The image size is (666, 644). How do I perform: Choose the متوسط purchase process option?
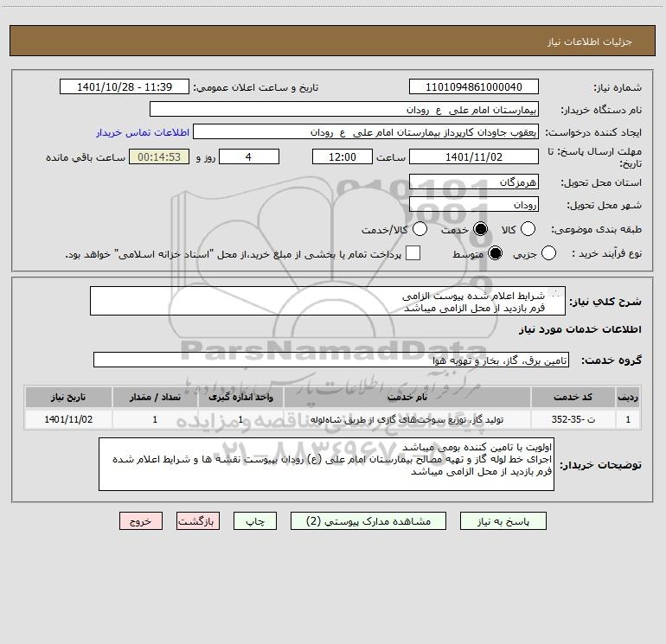point(495,253)
